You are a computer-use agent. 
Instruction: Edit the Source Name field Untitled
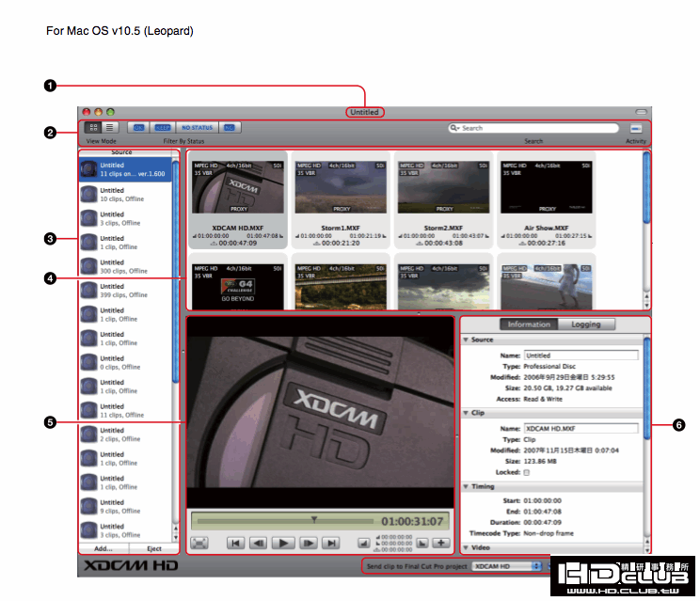(581, 356)
